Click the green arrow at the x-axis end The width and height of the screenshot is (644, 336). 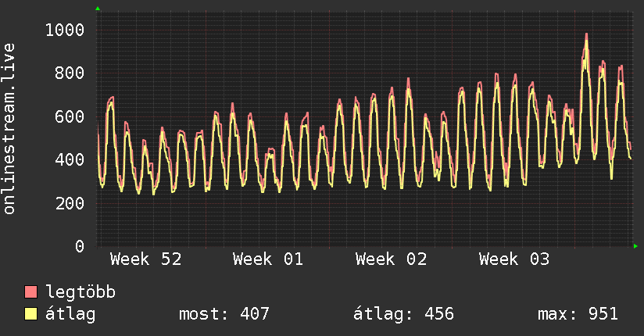pos(635,246)
